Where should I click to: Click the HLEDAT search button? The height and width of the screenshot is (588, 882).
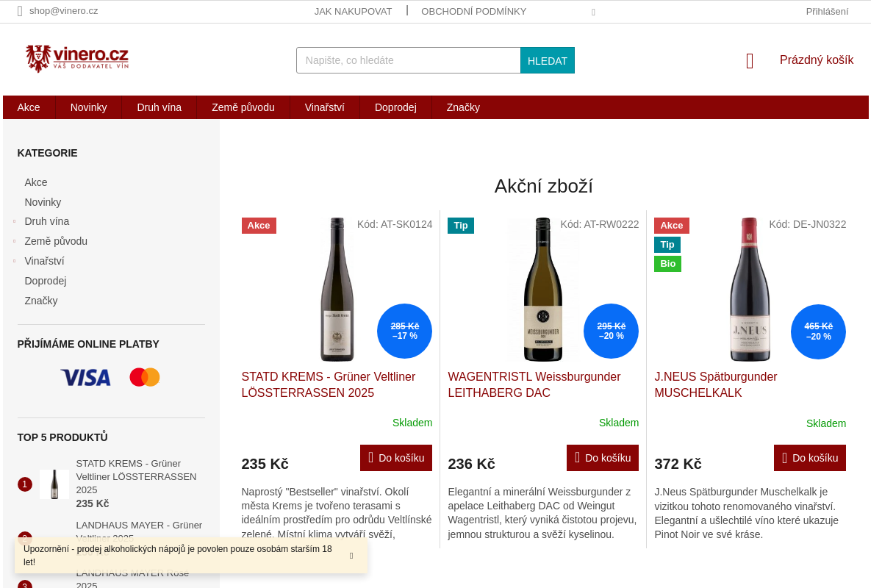[548, 60]
